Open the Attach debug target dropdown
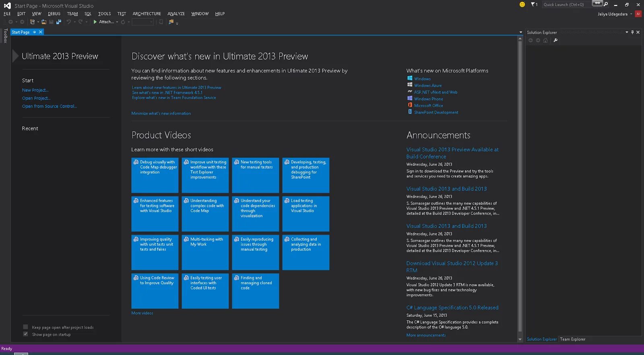Viewport: 644px width, 355px height. [x=117, y=22]
